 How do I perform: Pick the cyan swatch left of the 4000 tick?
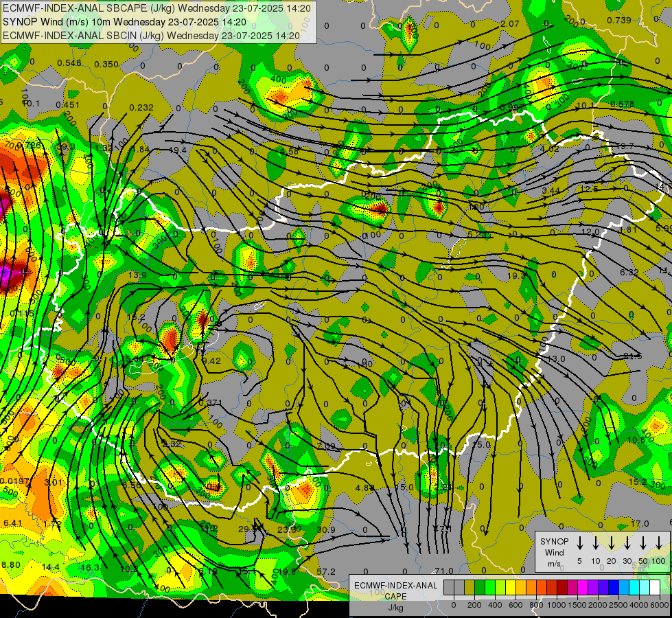[634, 588]
